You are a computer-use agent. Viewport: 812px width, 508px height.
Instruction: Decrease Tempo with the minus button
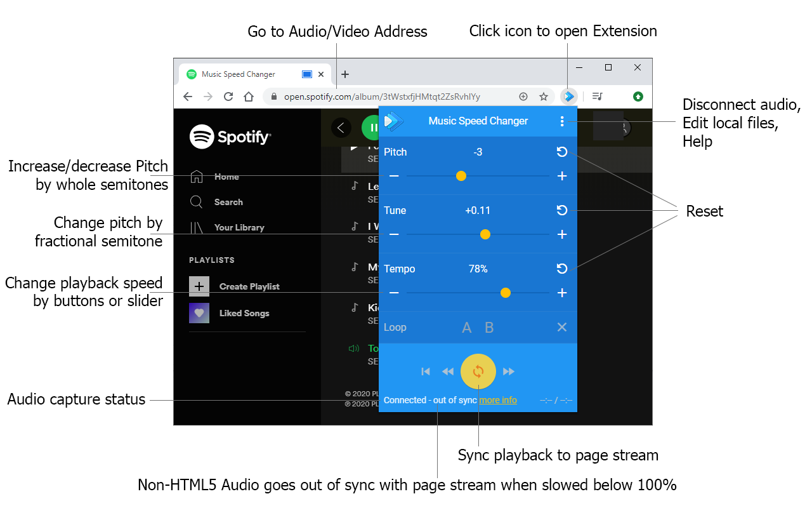(394, 293)
